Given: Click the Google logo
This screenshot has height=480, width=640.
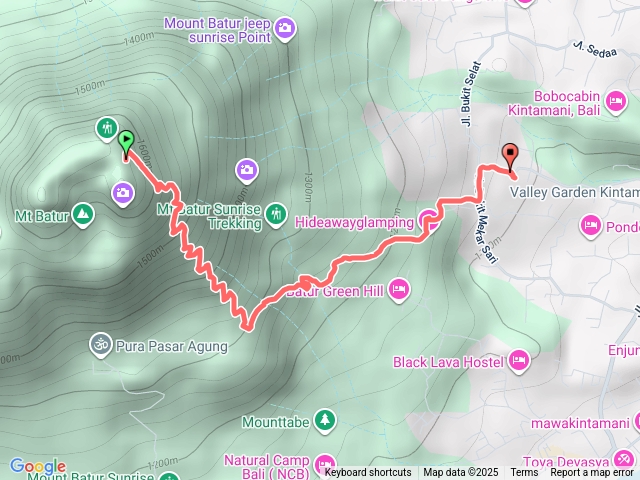Looking at the screenshot, I should coord(38,466).
